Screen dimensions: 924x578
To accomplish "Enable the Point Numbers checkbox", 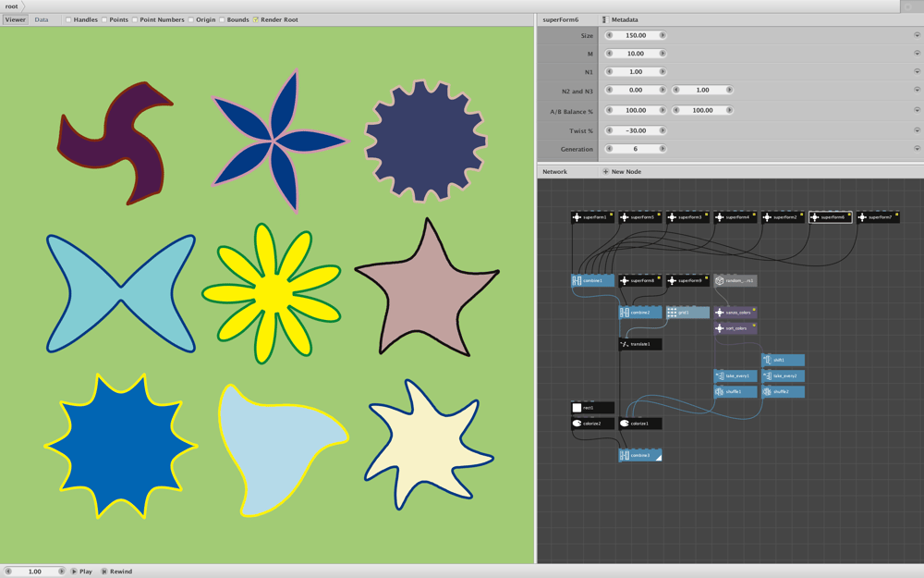I will pyautogui.click(x=134, y=20).
